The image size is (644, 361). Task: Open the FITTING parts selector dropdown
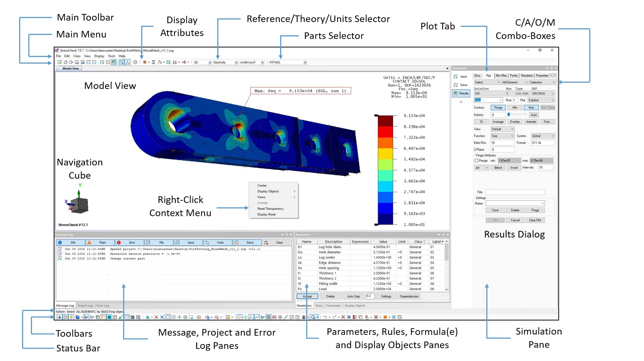click(305, 62)
